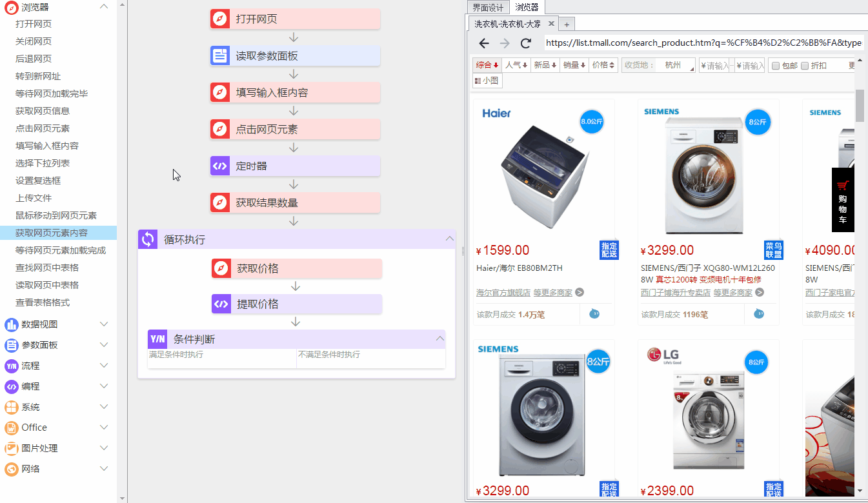
Task: Expand the 数据视图 category
Action: [x=104, y=324]
